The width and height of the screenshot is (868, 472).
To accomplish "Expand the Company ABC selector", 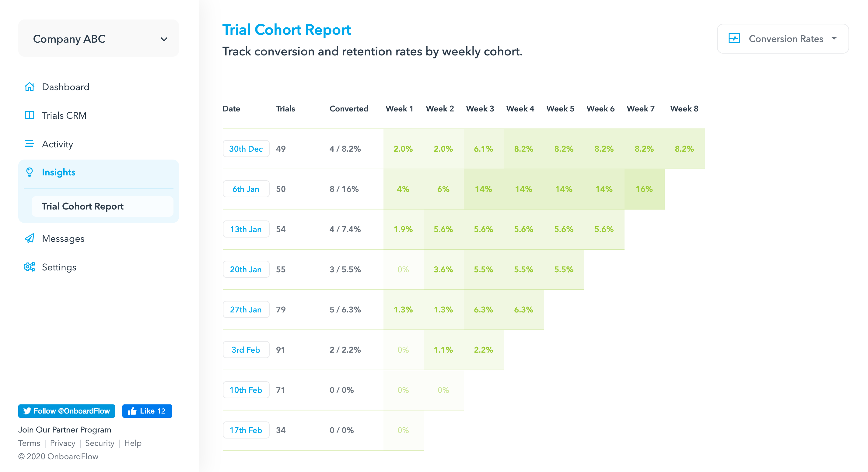I will coord(164,39).
